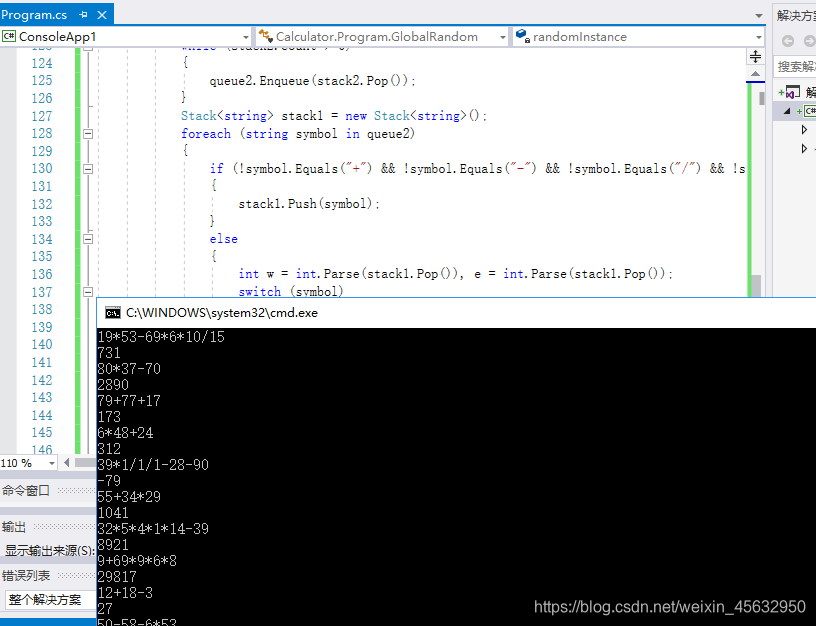
Task: Click Solution Explorer forward navigation arrow
Action: click(x=809, y=41)
